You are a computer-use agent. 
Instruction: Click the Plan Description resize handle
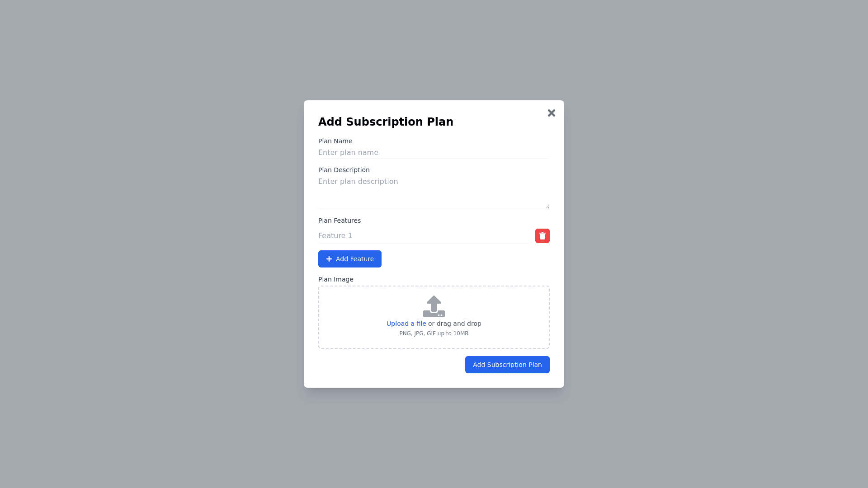coord(547,206)
